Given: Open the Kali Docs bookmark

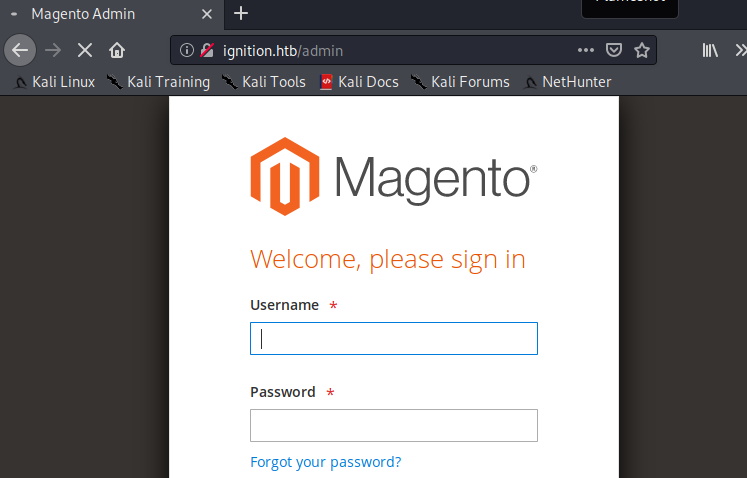Looking at the screenshot, I should click(359, 82).
